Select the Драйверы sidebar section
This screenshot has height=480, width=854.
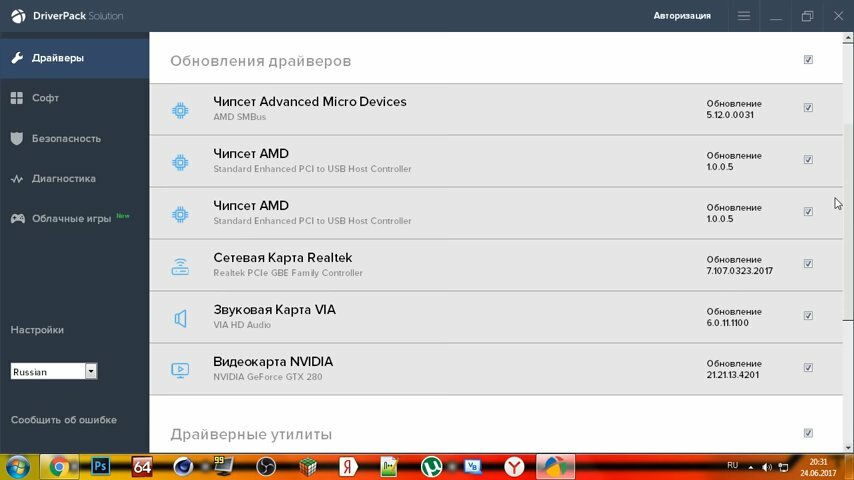pyautogui.click(x=74, y=58)
